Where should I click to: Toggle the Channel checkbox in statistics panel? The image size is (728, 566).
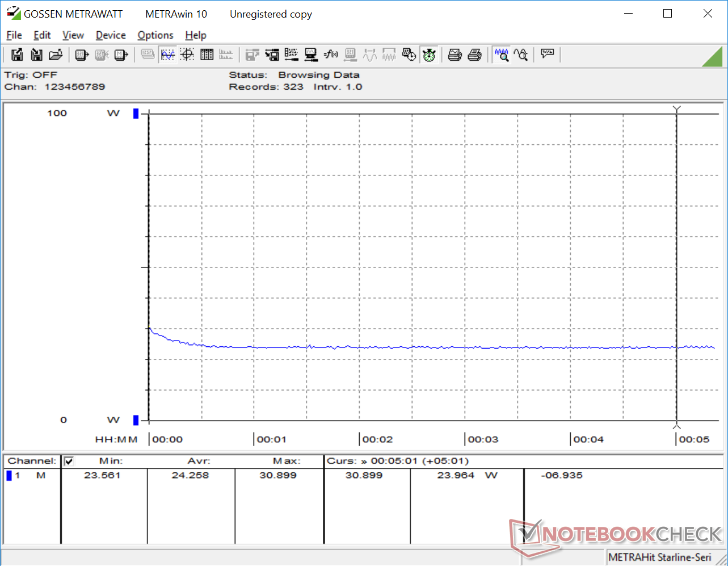pyautogui.click(x=69, y=461)
